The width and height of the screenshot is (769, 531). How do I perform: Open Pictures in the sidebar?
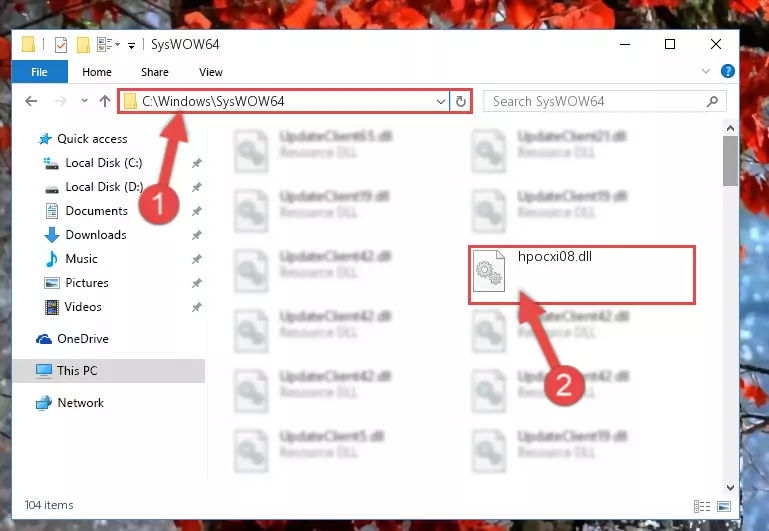(x=87, y=283)
